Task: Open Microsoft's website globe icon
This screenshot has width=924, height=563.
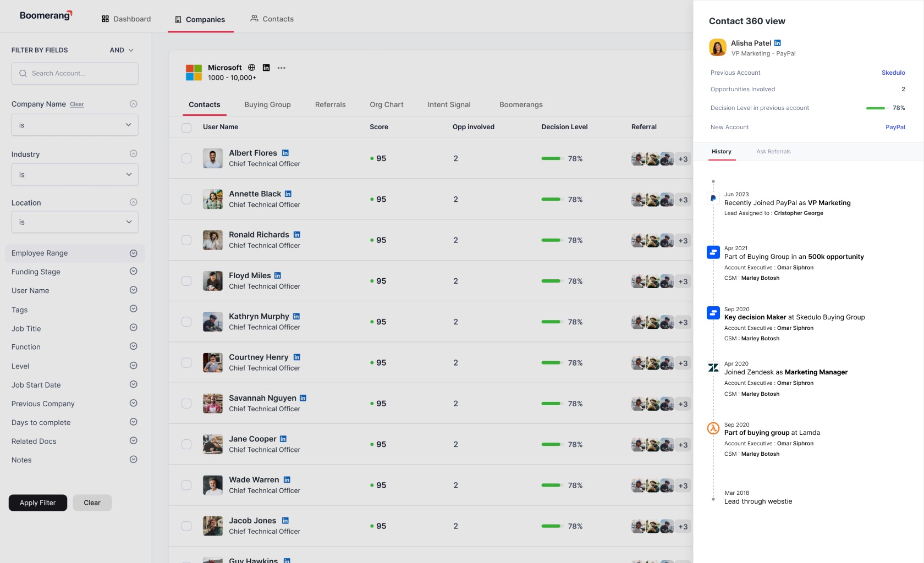Action: 251,68
